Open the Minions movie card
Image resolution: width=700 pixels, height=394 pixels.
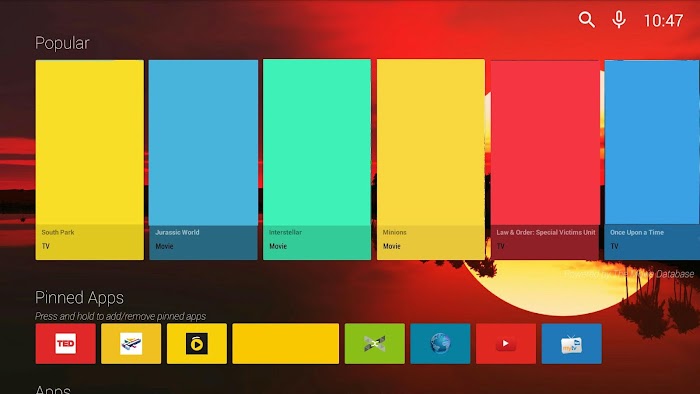click(x=431, y=159)
